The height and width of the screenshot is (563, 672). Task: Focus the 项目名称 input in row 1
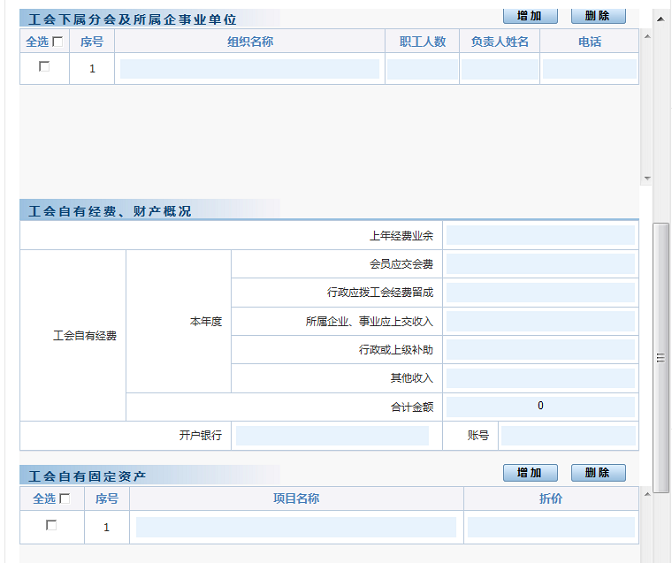tap(296, 527)
